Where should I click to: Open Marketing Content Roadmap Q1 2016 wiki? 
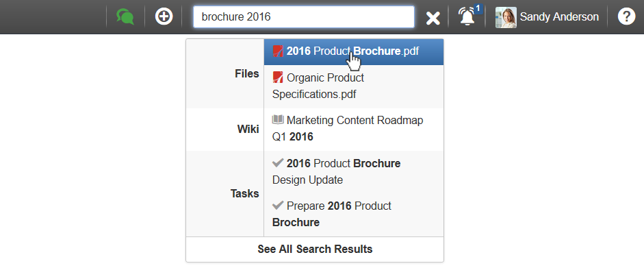coord(354,129)
